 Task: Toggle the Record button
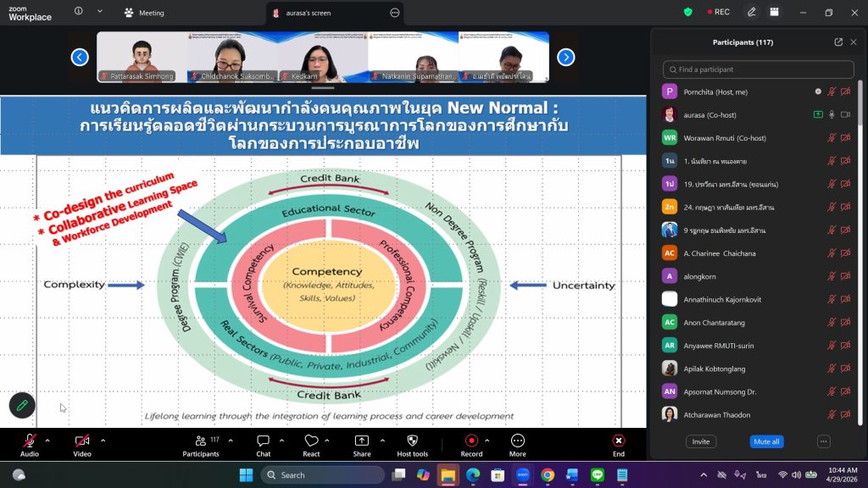point(471,441)
